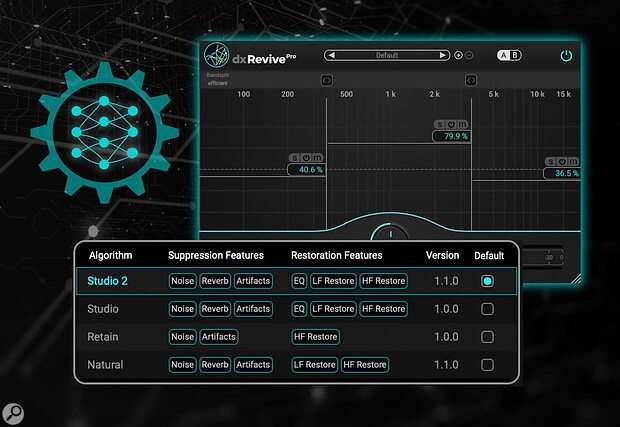620x427 pixels.
Task: Solo the low band at 40.6 %
Action: [295, 158]
